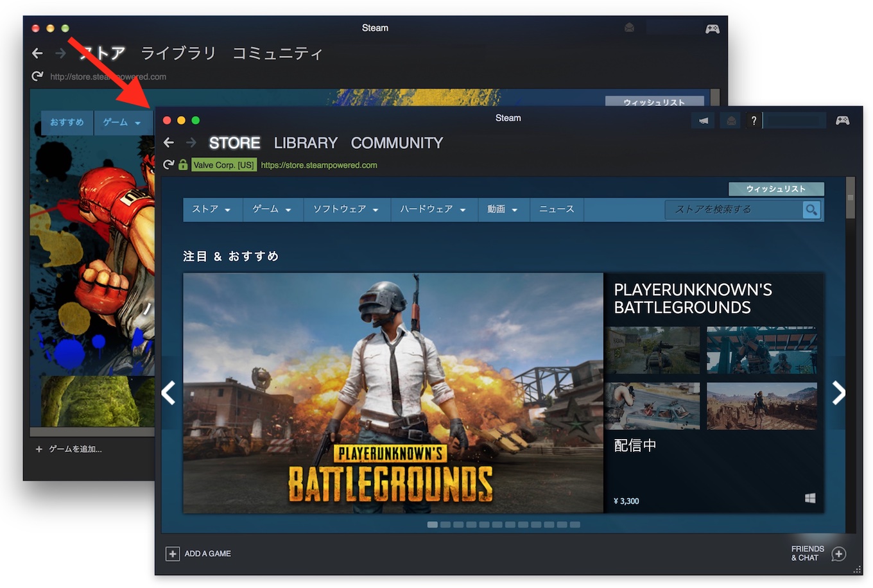Switch to the LIBRARY tab

pos(306,143)
